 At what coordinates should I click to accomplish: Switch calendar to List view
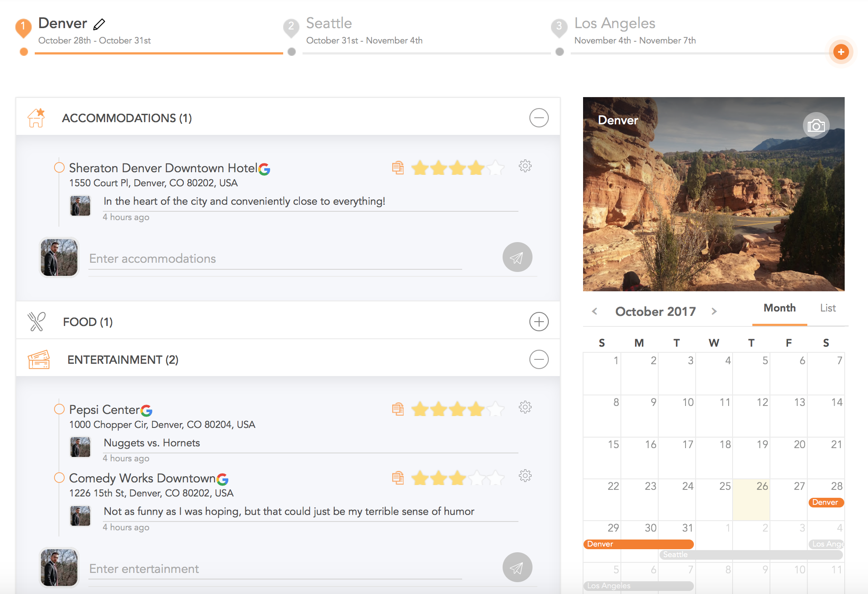[828, 308]
